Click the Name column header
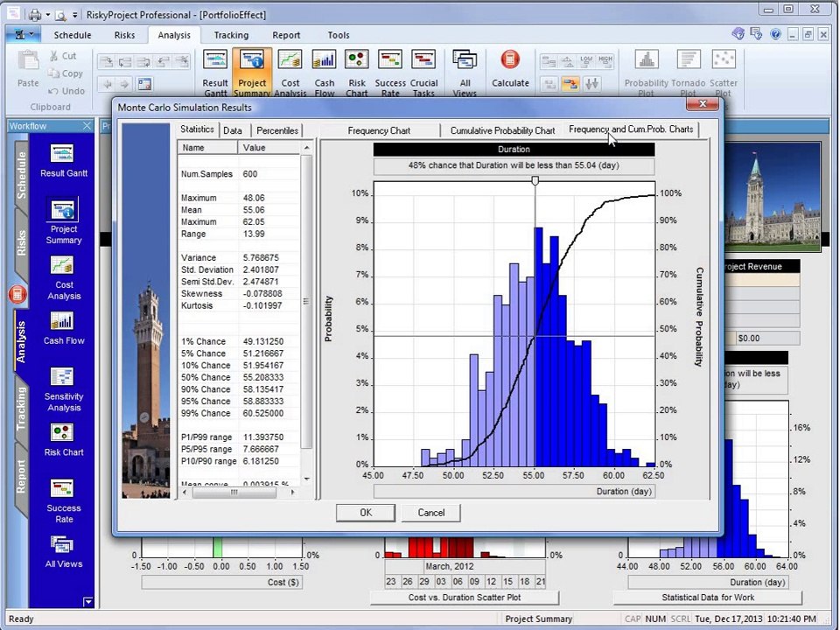 [208, 147]
